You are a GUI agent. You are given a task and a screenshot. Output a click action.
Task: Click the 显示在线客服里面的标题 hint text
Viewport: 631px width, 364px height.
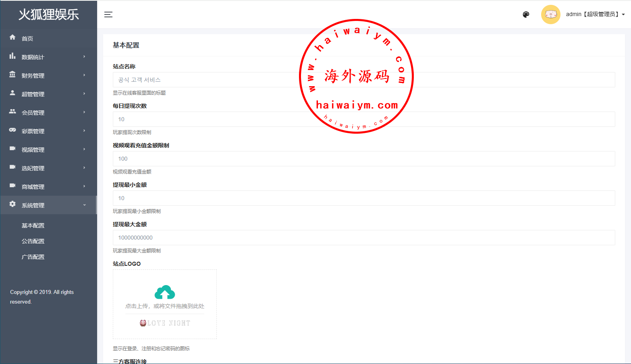tap(139, 93)
